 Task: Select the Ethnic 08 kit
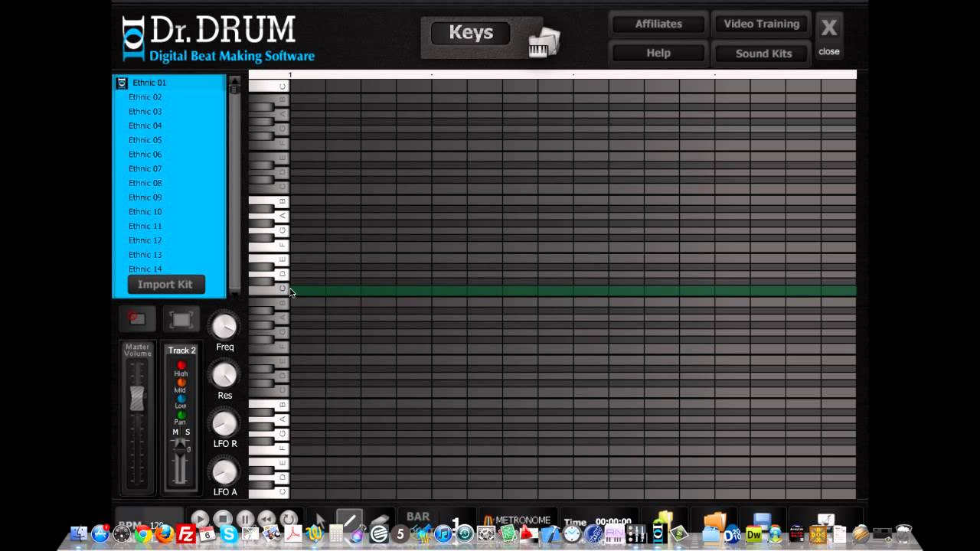coord(145,183)
